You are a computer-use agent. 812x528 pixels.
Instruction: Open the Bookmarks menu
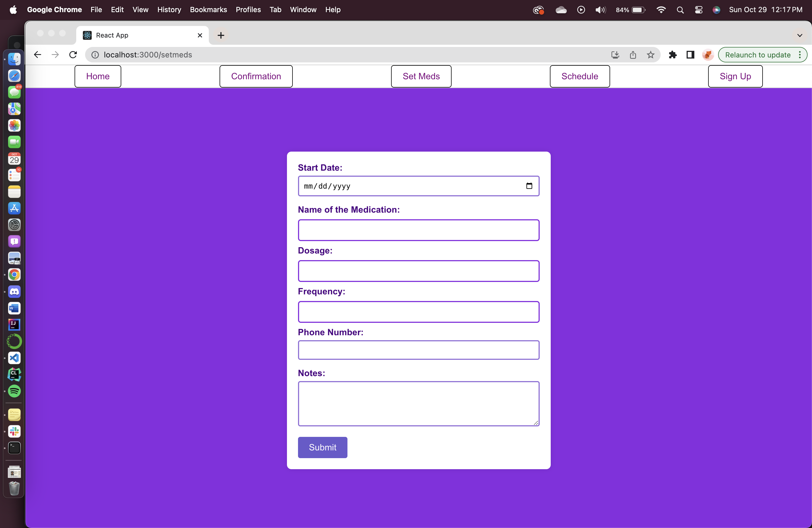pyautogui.click(x=208, y=10)
